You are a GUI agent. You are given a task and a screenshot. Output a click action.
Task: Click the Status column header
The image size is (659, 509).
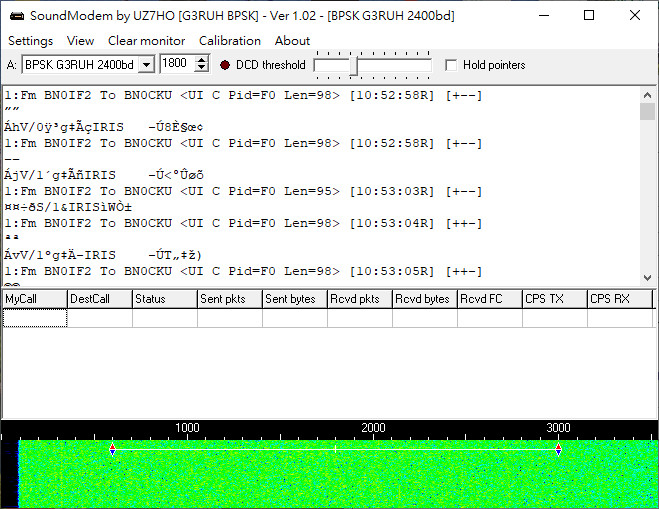165,299
